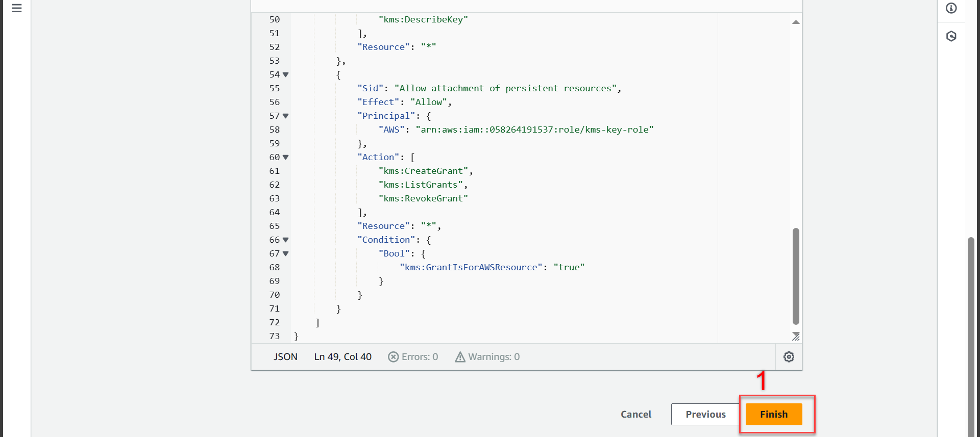Click the page vertical scrollbar
980x437 pixels.
coord(971,337)
